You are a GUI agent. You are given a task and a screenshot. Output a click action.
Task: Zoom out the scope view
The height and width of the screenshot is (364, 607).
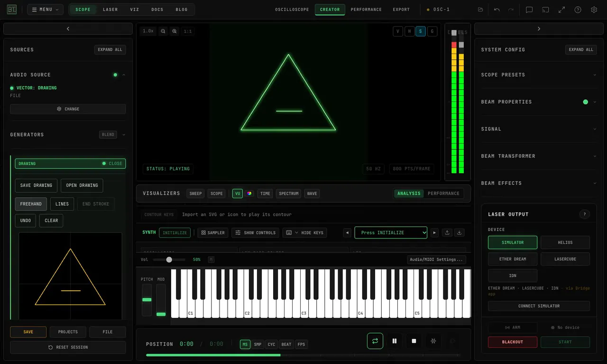pyautogui.click(x=163, y=31)
